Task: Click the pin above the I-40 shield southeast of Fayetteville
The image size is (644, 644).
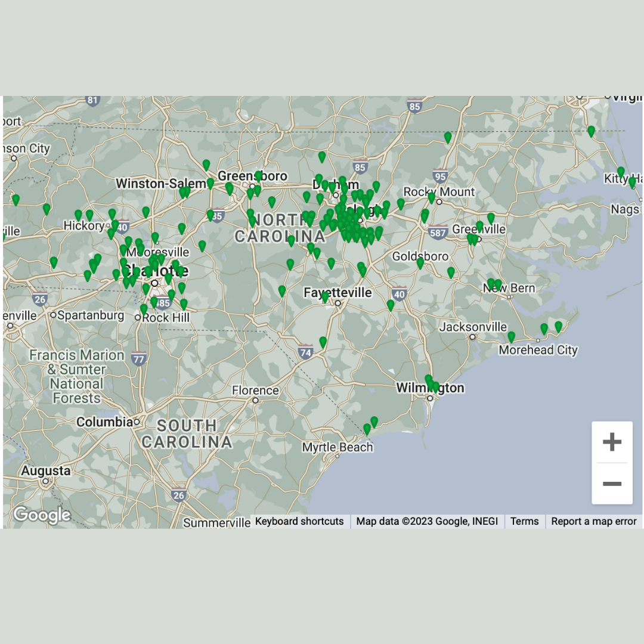Action: tap(391, 305)
